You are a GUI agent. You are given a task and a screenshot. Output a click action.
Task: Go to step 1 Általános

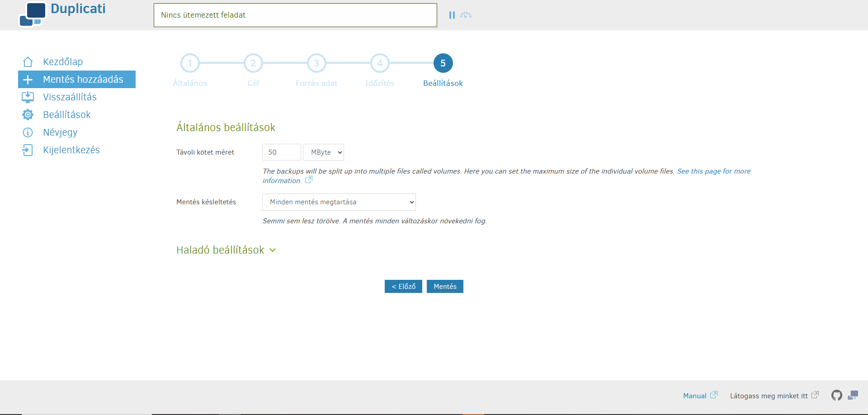[190, 63]
